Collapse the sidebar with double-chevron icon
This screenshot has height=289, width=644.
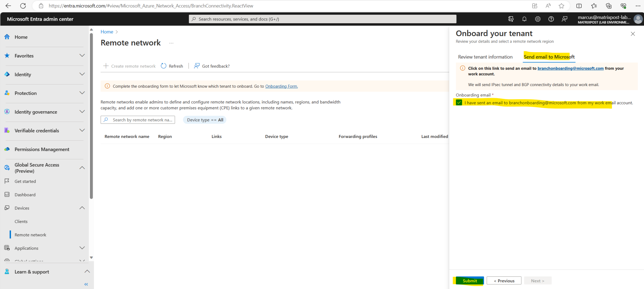click(x=86, y=284)
